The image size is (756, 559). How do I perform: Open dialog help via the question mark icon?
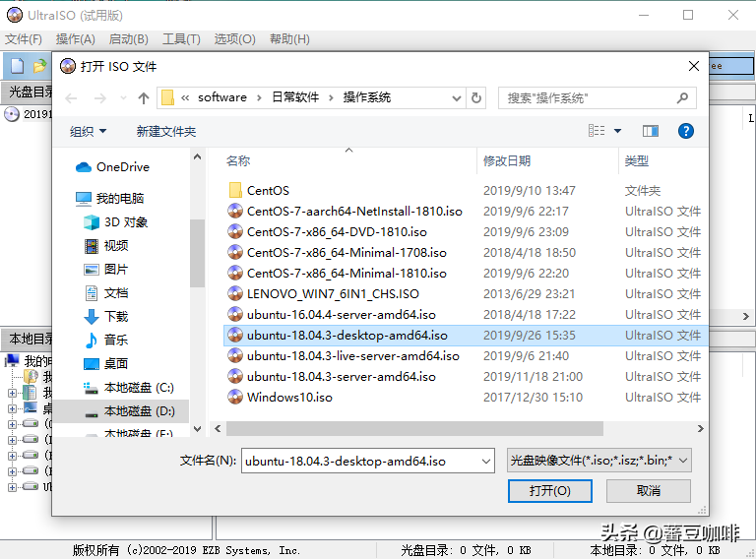(685, 131)
